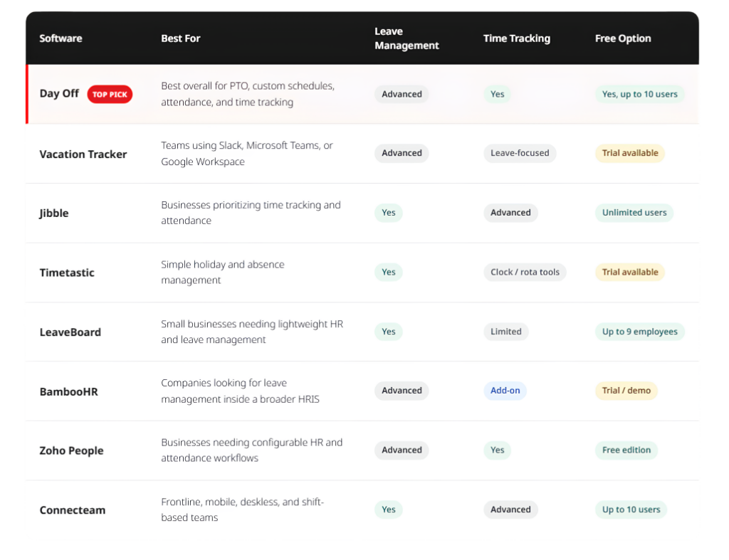The image size is (729, 560).
Task: Click 'Businesses needing configurable HR' description
Action: [251, 450]
